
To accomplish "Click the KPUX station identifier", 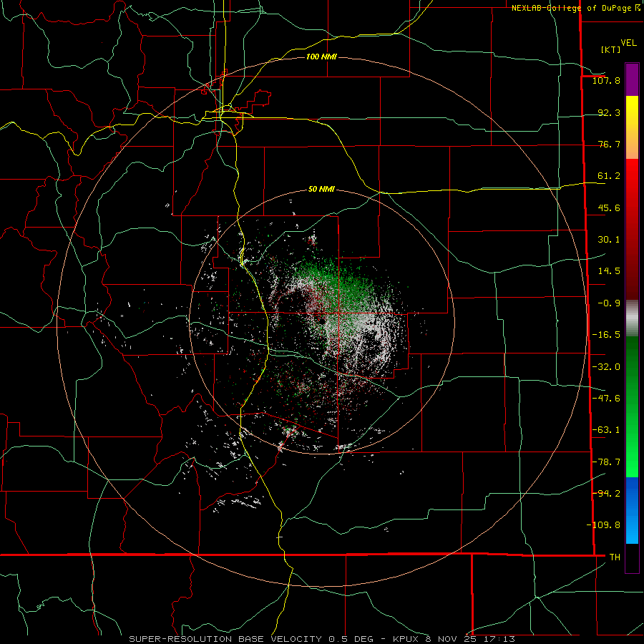I will (x=406, y=639).
